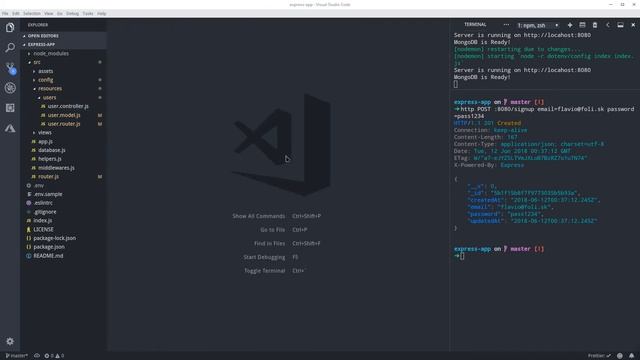Expand the config folder

click(63, 80)
